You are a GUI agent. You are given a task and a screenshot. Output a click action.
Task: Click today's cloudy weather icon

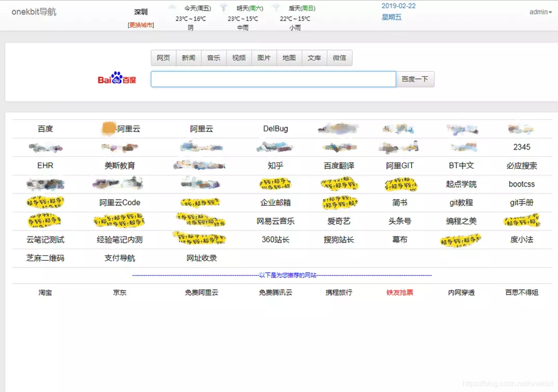(172, 8)
